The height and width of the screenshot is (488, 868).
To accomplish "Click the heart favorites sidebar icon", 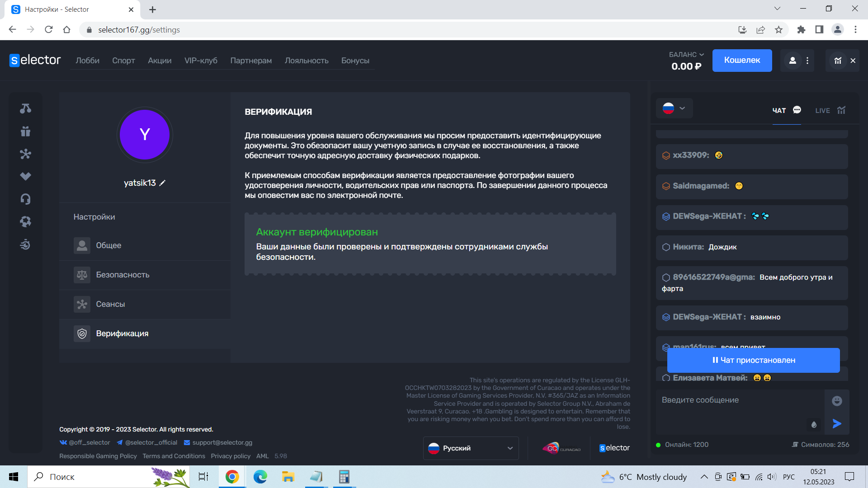I will [25, 176].
